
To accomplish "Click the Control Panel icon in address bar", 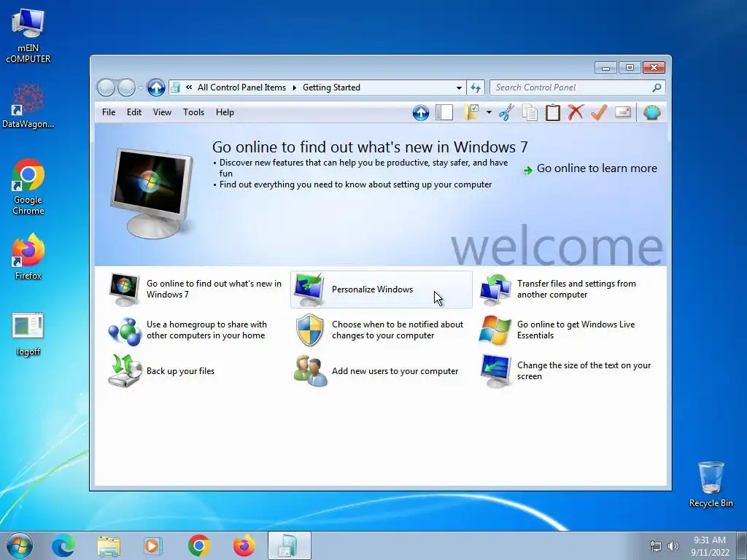I will click(175, 87).
